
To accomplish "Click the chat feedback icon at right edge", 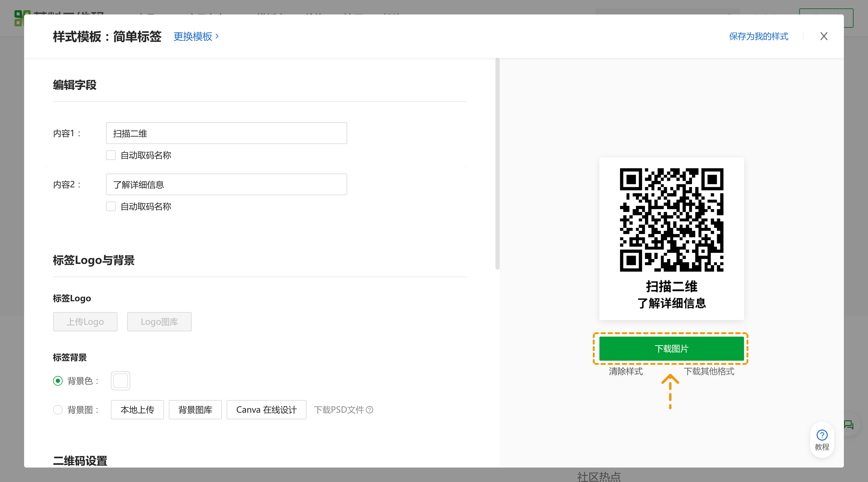I will 848,425.
